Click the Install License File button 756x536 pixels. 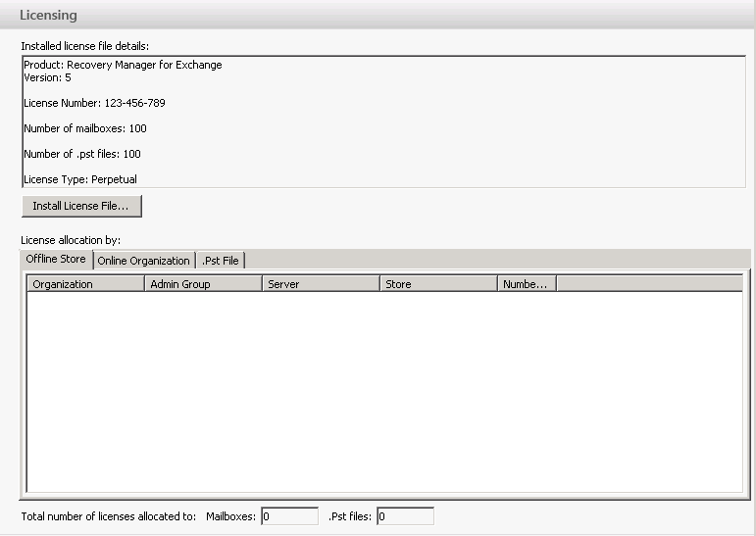(x=81, y=206)
